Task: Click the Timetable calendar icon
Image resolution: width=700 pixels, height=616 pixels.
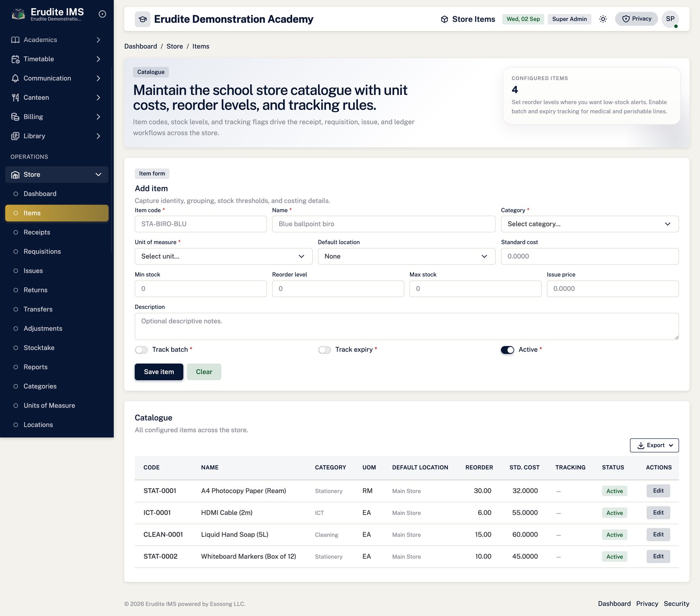Action: (15, 59)
